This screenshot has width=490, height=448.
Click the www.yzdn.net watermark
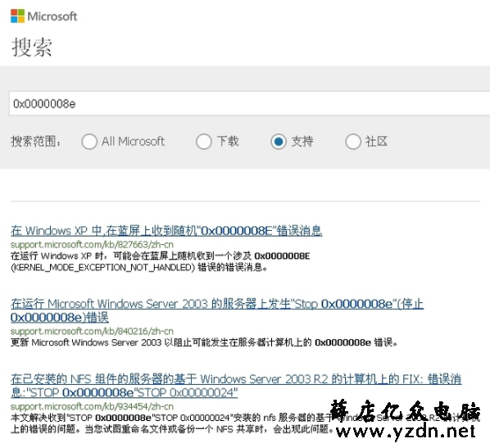[x=406, y=432]
